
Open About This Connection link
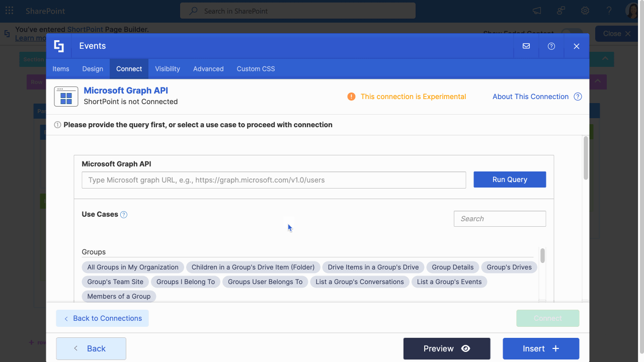pyautogui.click(x=530, y=97)
